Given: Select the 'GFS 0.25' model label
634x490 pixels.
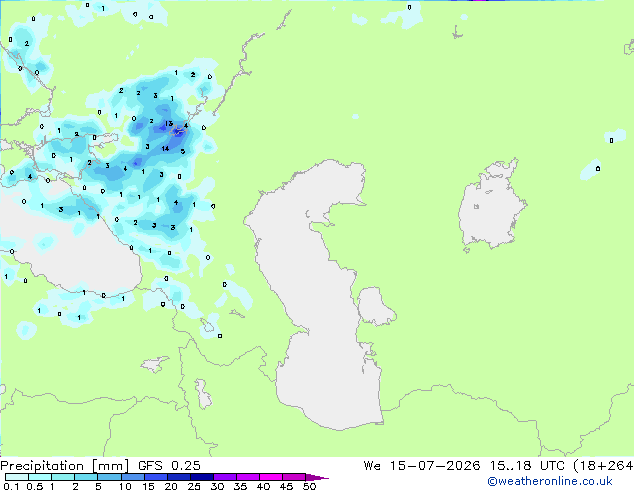Looking at the screenshot, I should [x=169, y=466].
